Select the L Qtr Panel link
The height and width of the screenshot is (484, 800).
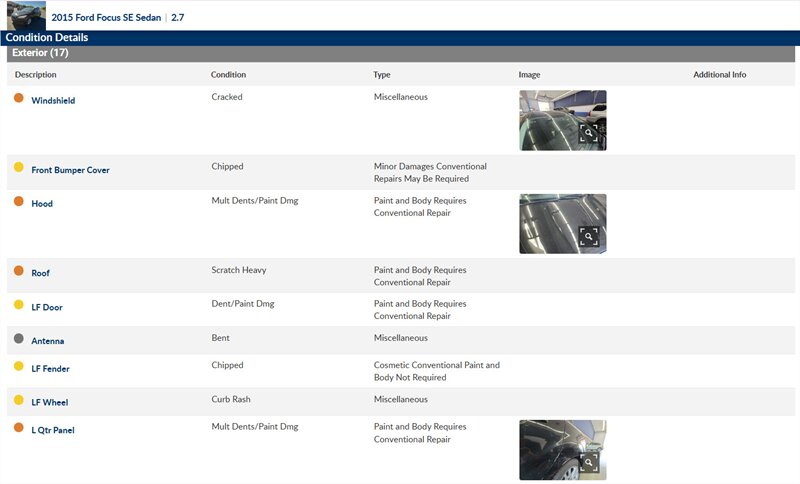pos(53,431)
